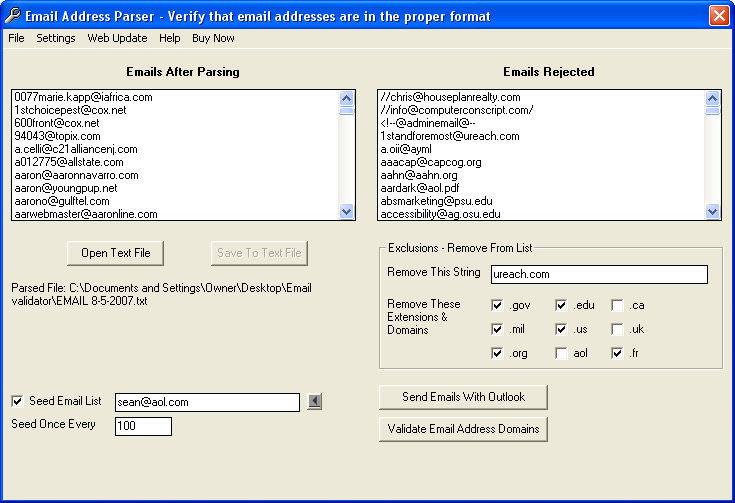Open the File menu
This screenshot has width=735, height=503.
click(x=16, y=38)
